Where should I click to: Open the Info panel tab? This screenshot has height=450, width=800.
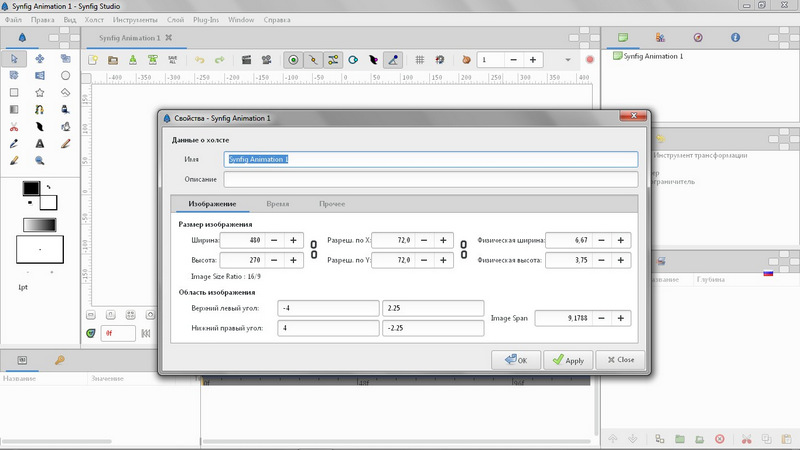click(x=735, y=37)
